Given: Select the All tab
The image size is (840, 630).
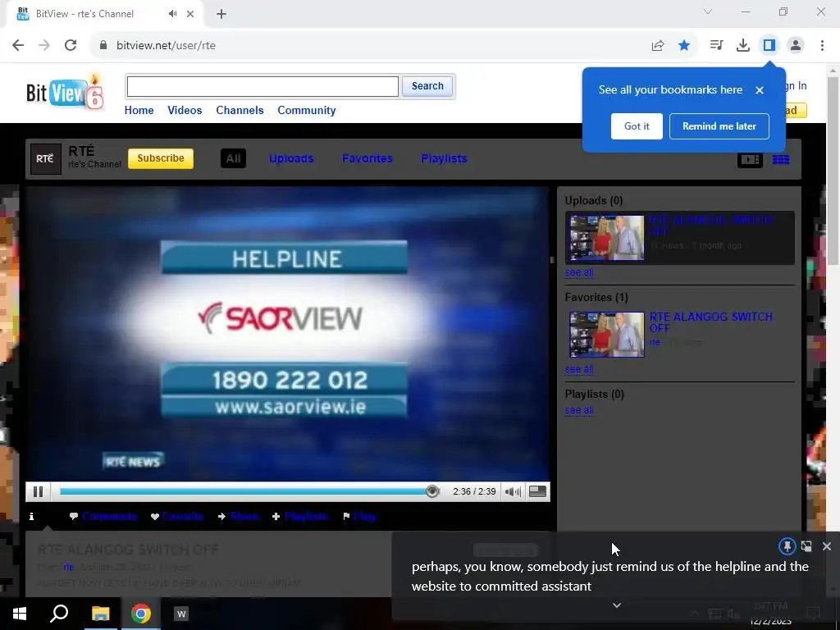Looking at the screenshot, I should pyautogui.click(x=233, y=158).
